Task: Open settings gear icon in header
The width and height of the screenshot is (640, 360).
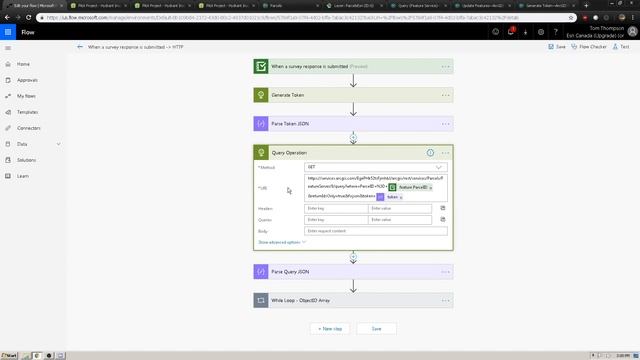Action: (x=541, y=32)
